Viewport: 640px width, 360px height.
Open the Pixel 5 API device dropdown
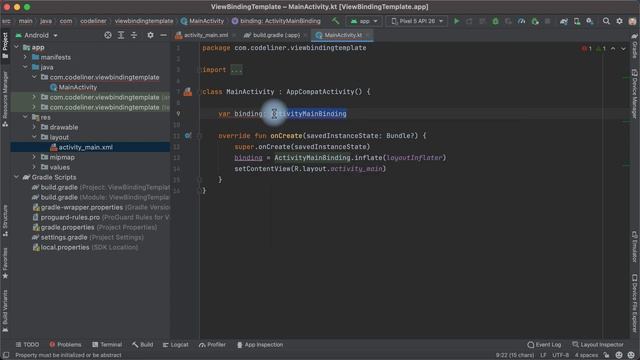tap(416, 21)
